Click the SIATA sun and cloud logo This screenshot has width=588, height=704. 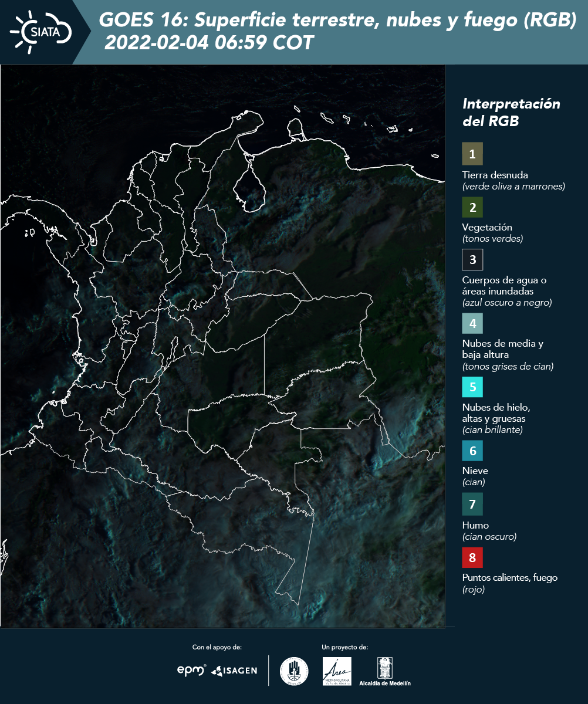coord(41,32)
